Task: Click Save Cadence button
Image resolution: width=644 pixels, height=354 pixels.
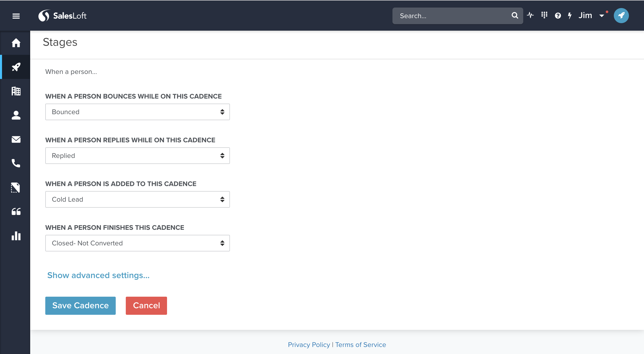Action: coord(80,305)
